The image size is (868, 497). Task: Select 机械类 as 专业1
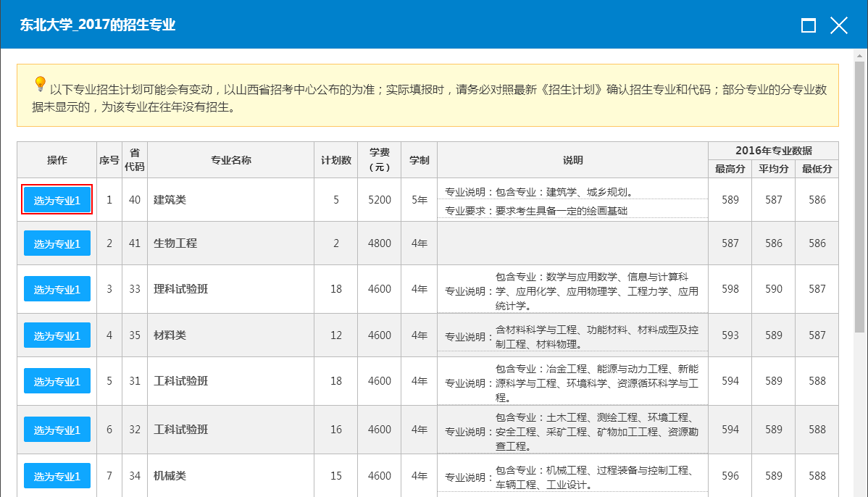[57, 476]
